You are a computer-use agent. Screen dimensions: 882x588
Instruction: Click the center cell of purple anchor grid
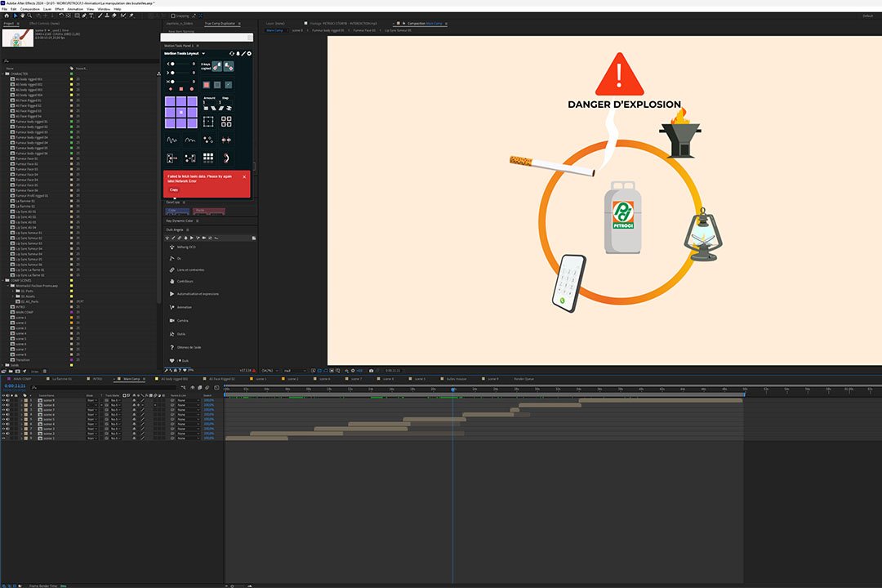[x=181, y=112]
